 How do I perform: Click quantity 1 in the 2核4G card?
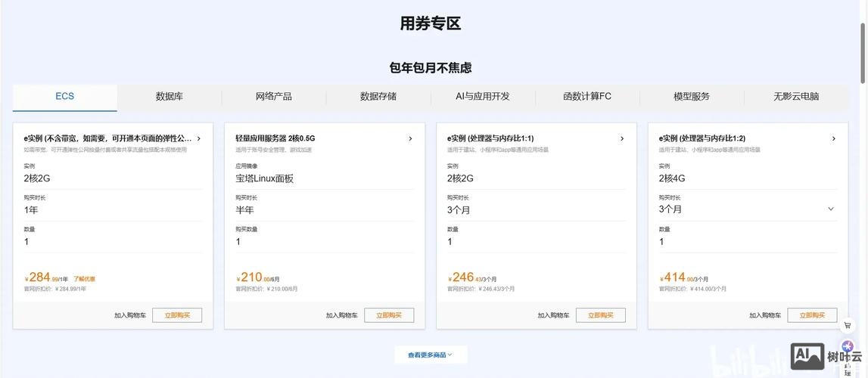661,241
